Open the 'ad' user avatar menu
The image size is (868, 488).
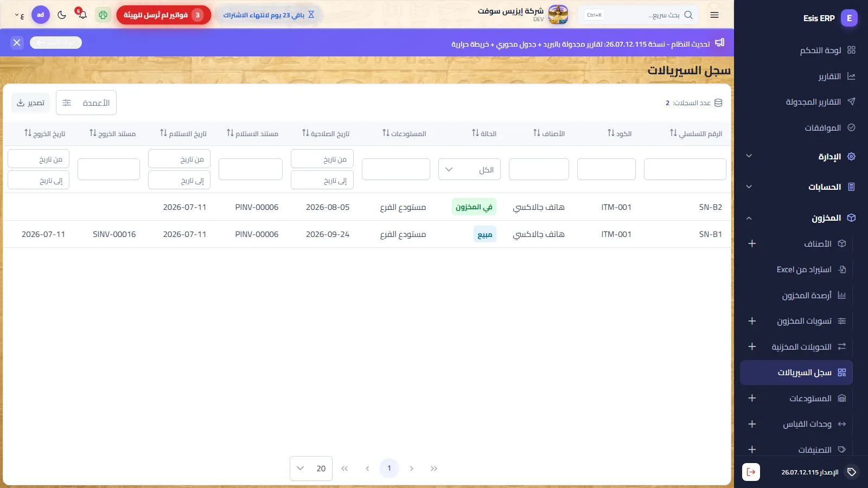41,15
